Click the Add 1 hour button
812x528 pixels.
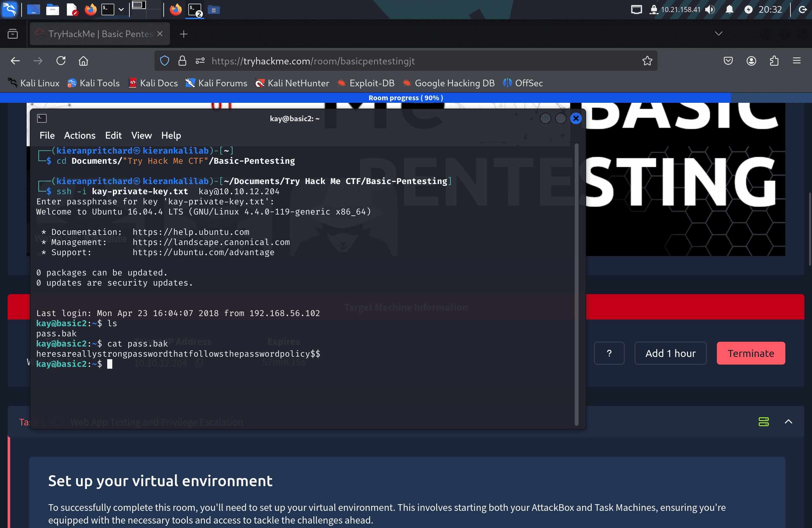671,353
